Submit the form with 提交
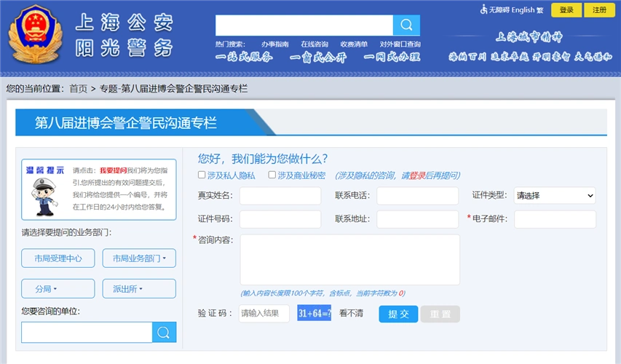The image size is (621, 364). tap(398, 314)
